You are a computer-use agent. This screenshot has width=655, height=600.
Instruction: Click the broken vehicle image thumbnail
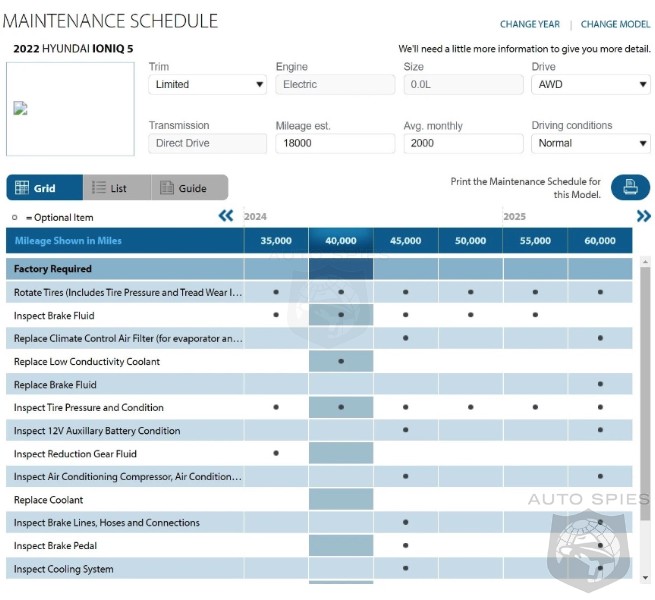(21, 109)
